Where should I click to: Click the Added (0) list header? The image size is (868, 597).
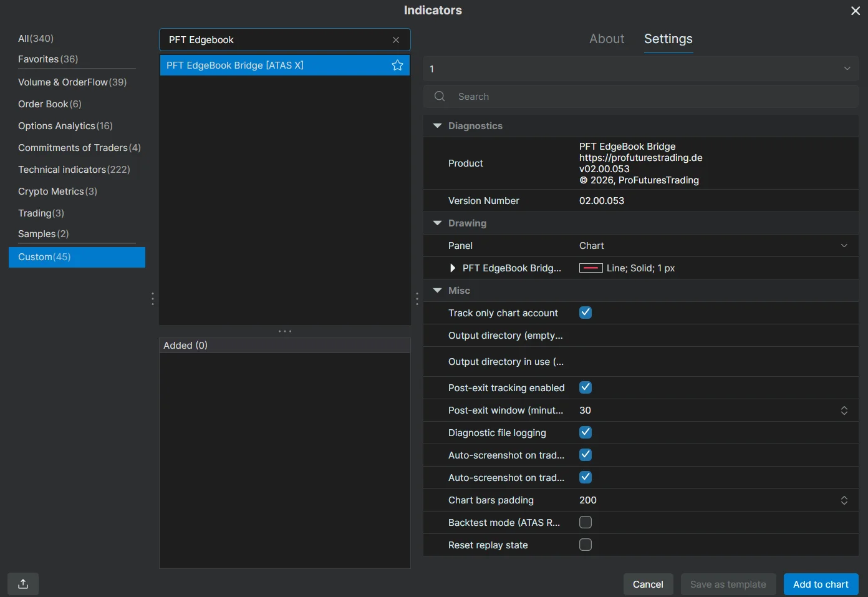tap(285, 345)
